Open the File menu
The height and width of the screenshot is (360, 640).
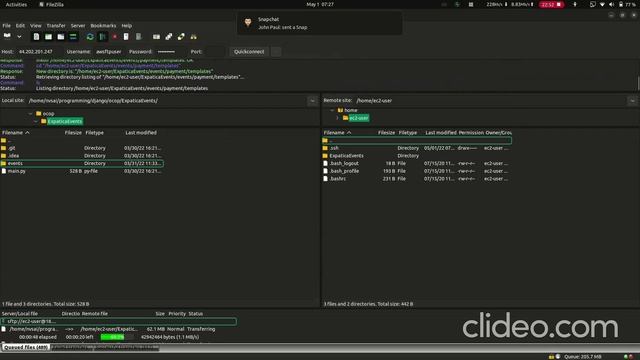pos(7,25)
